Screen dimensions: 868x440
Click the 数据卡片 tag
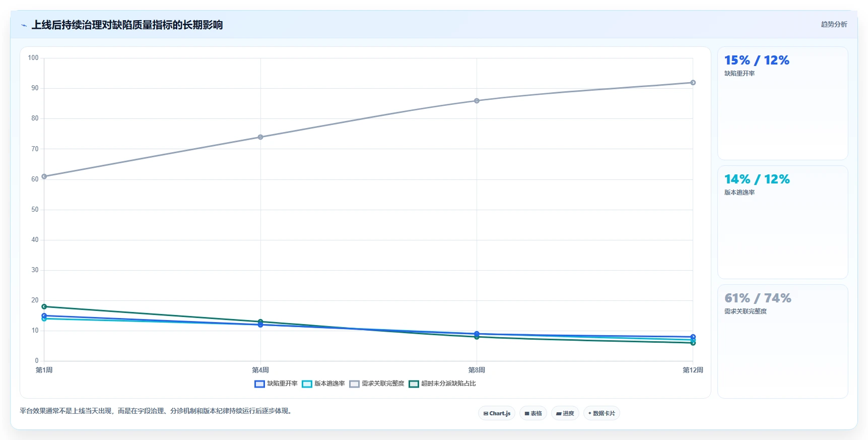pos(602,413)
